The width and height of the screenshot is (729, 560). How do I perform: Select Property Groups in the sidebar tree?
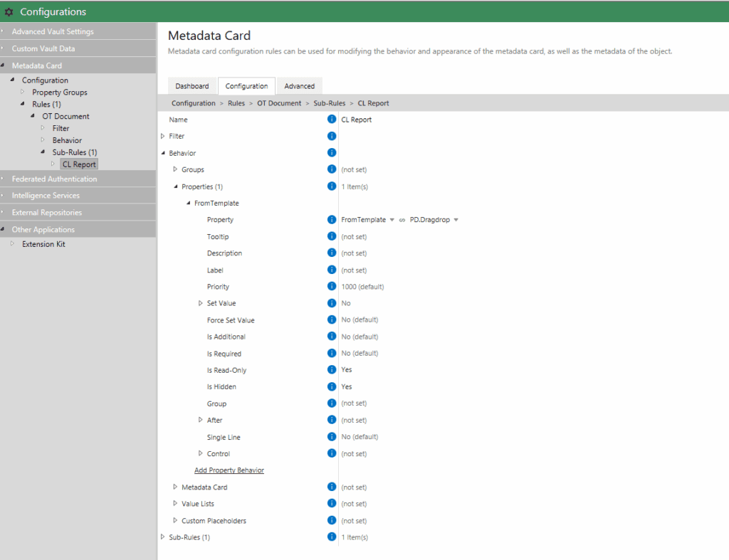[60, 93]
